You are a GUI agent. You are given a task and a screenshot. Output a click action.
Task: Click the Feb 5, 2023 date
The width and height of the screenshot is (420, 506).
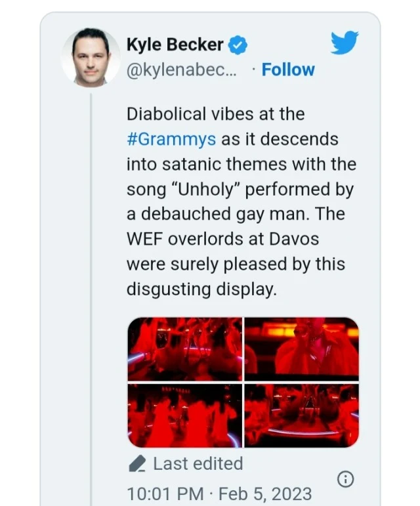[266, 494]
